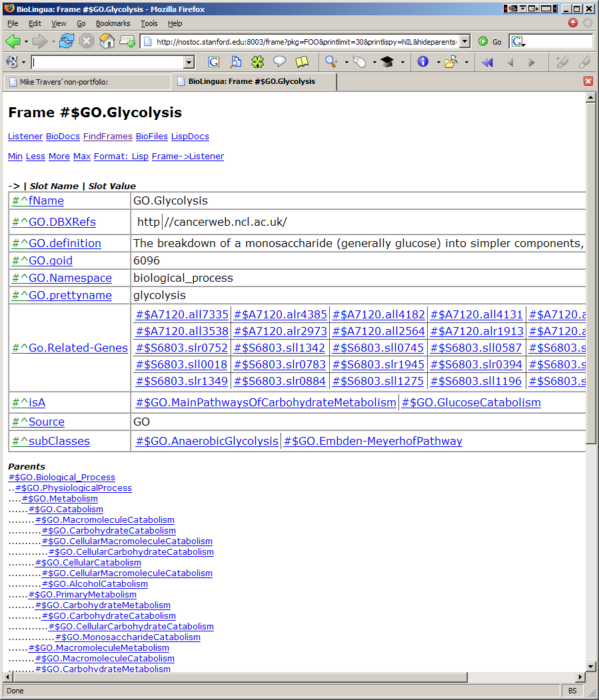Reload the page with the blue refresh icon
Viewport: 599px width, 700px height.
coord(67,41)
